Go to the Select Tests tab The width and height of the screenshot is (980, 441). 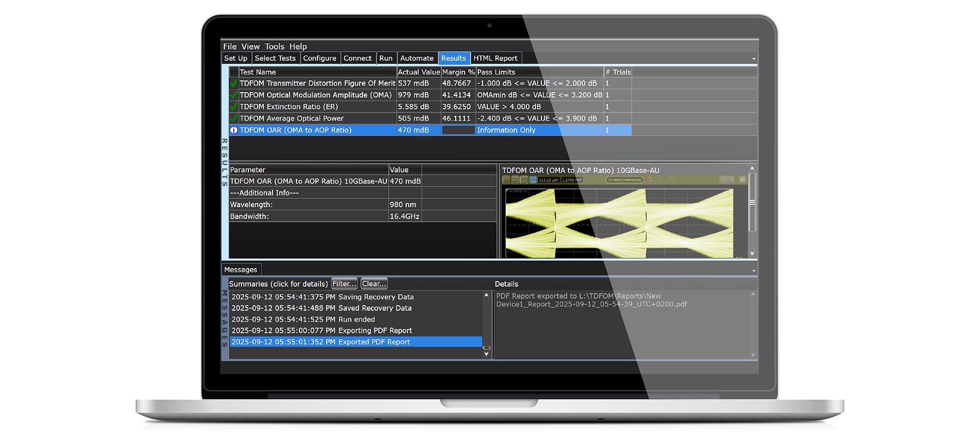click(x=275, y=58)
